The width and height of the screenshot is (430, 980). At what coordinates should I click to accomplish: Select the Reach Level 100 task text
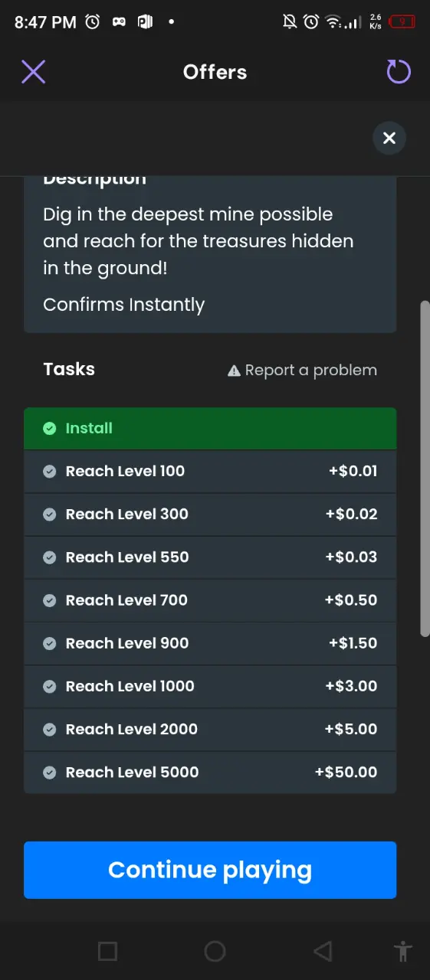coord(125,472)
